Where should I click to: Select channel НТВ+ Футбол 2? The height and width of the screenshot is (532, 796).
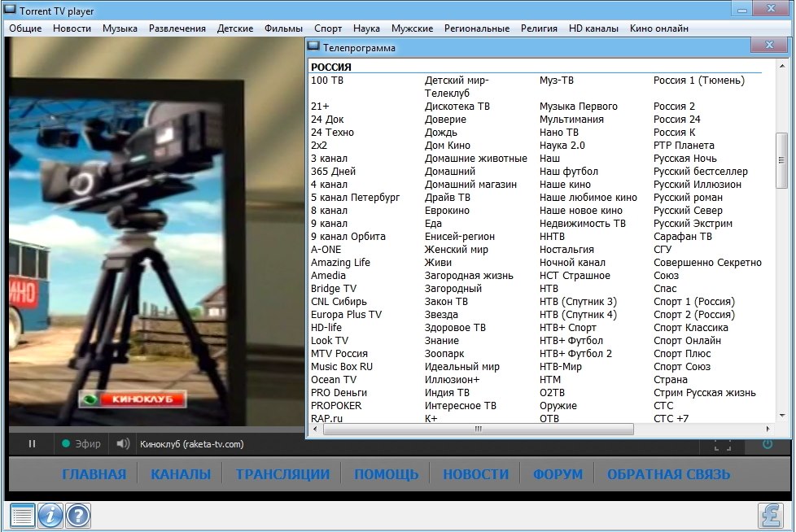[x=575, y=354]
